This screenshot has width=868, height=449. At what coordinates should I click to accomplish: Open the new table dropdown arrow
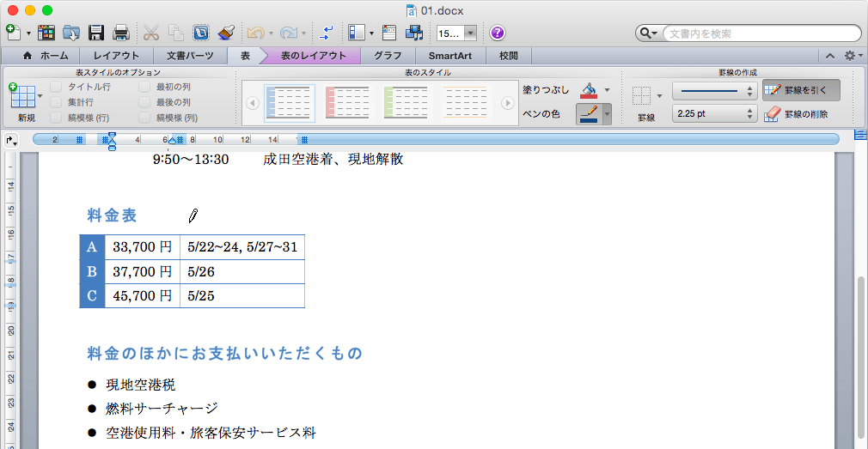pos(40,96)
